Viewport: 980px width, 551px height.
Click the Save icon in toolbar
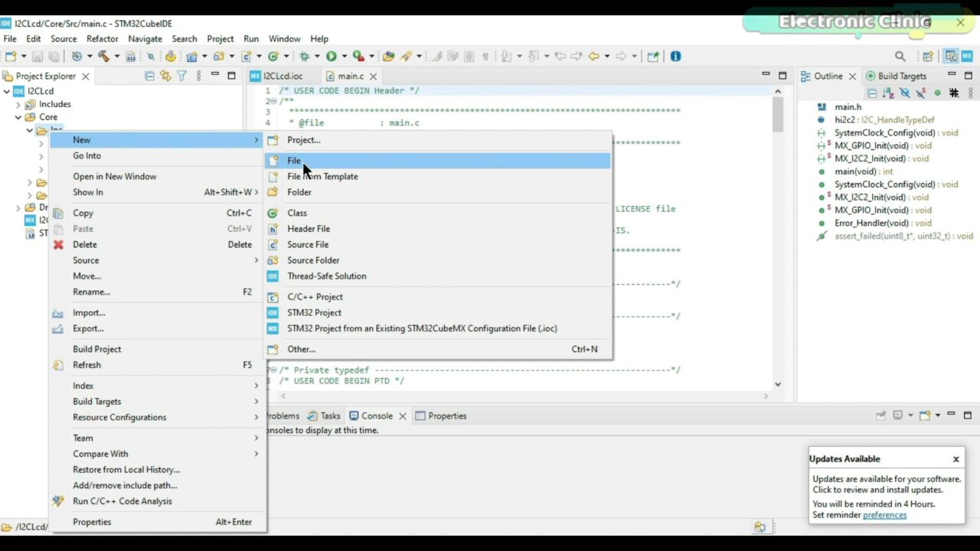coord(37,56)
